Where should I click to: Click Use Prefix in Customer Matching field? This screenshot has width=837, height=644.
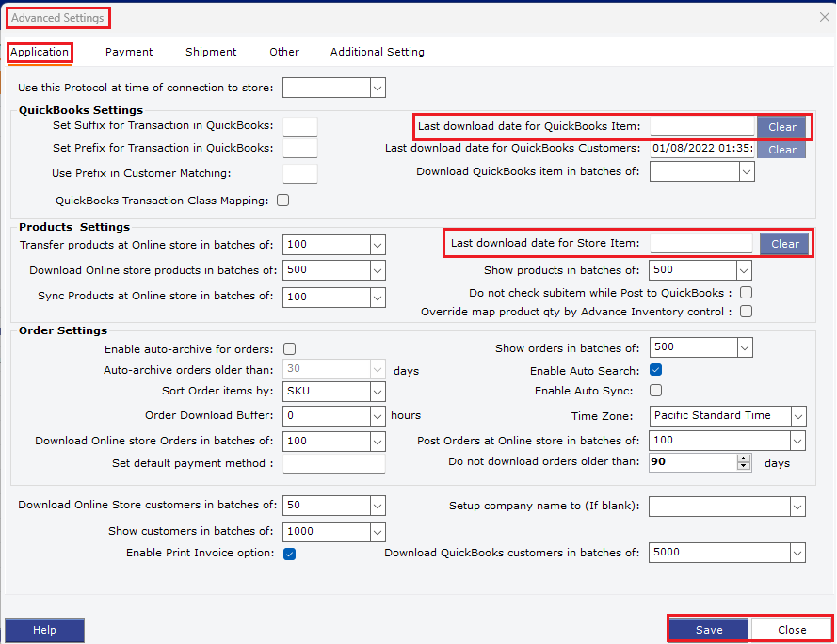pos(300,173)
